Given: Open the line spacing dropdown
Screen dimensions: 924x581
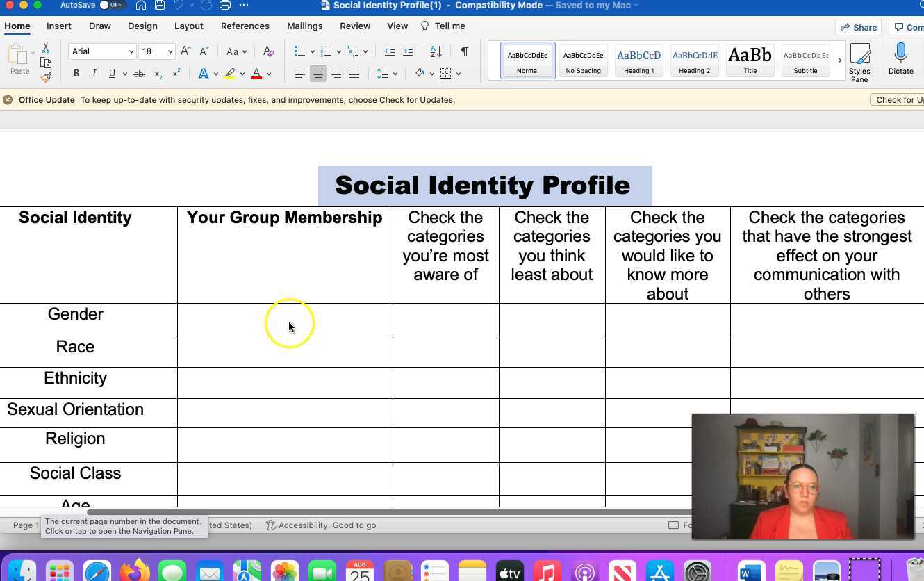Looking at the screenshot, I should tap(383, 73).
